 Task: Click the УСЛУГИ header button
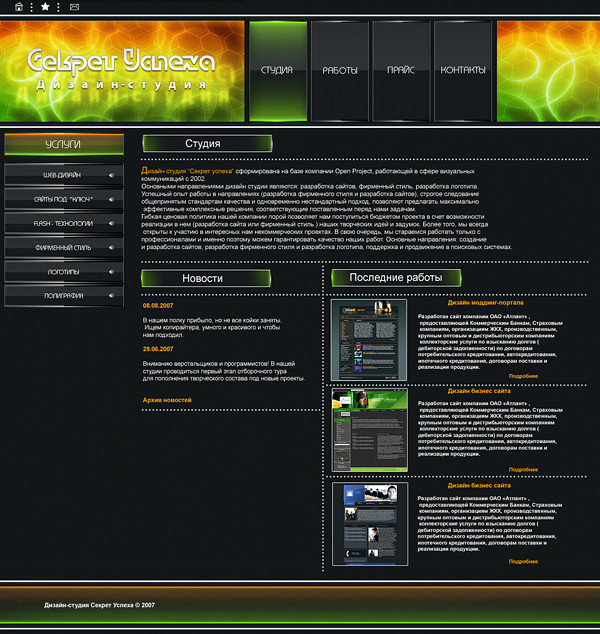[x=64, y=144]
